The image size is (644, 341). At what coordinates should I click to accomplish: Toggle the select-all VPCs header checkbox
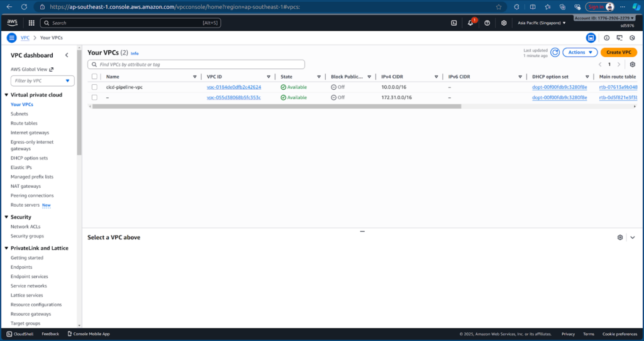coord(94,77)
